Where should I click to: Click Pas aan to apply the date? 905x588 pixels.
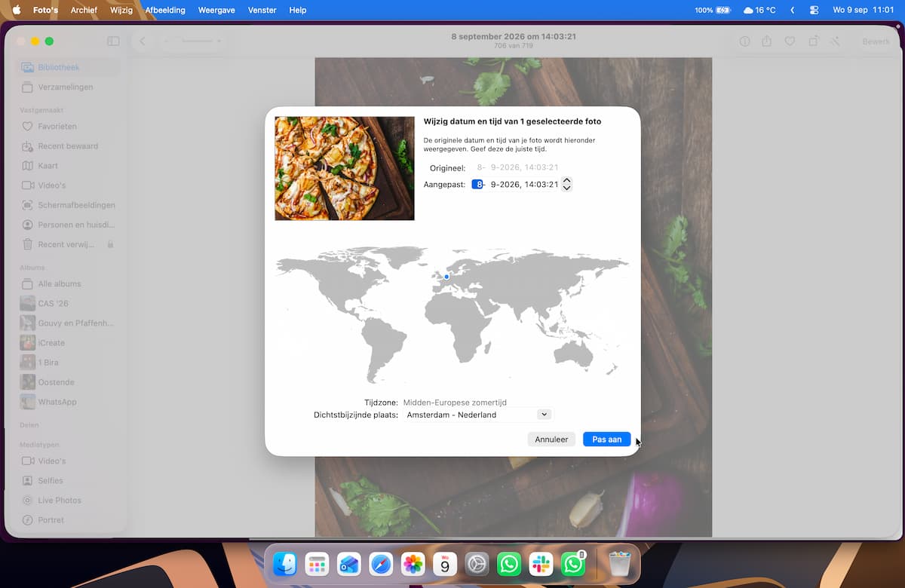point(606,439)
